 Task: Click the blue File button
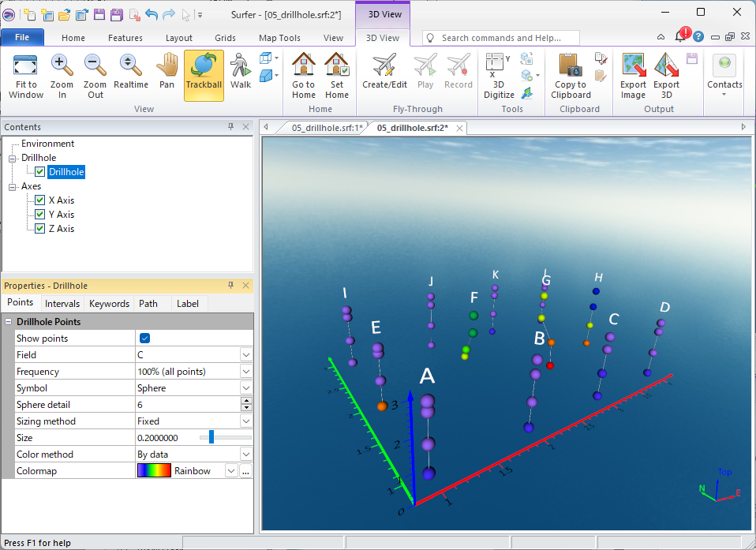pyautogui.click(x=22, y=38)
